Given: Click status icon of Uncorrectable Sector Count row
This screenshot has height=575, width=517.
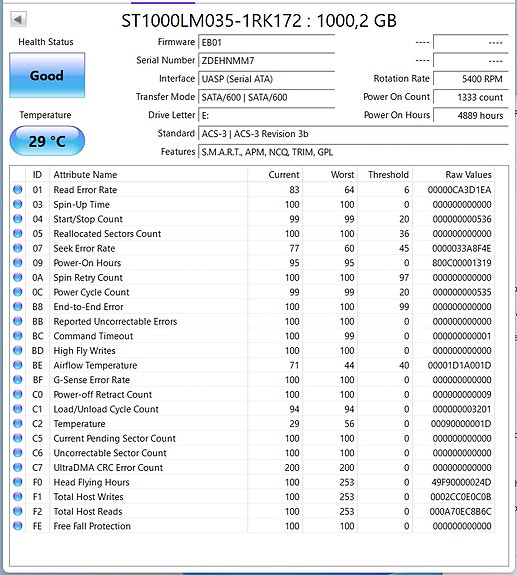Looking at the screenshot, I should point(18,453).
